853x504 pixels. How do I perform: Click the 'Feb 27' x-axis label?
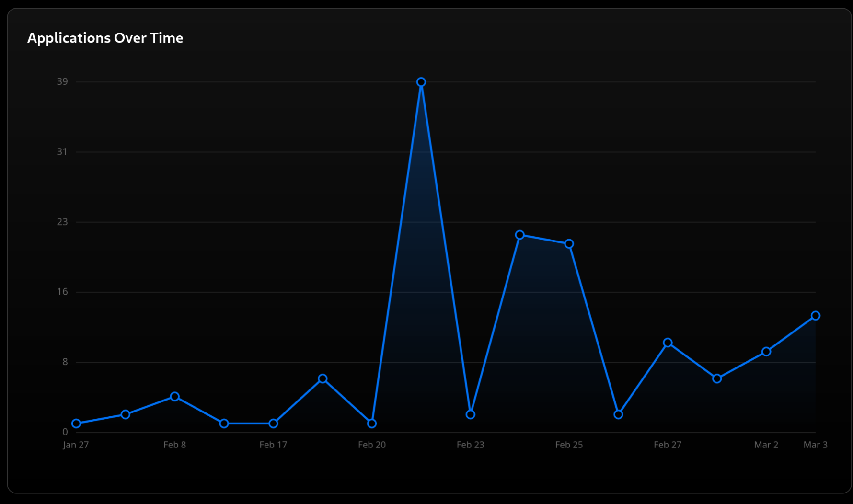tap(668, 445)
